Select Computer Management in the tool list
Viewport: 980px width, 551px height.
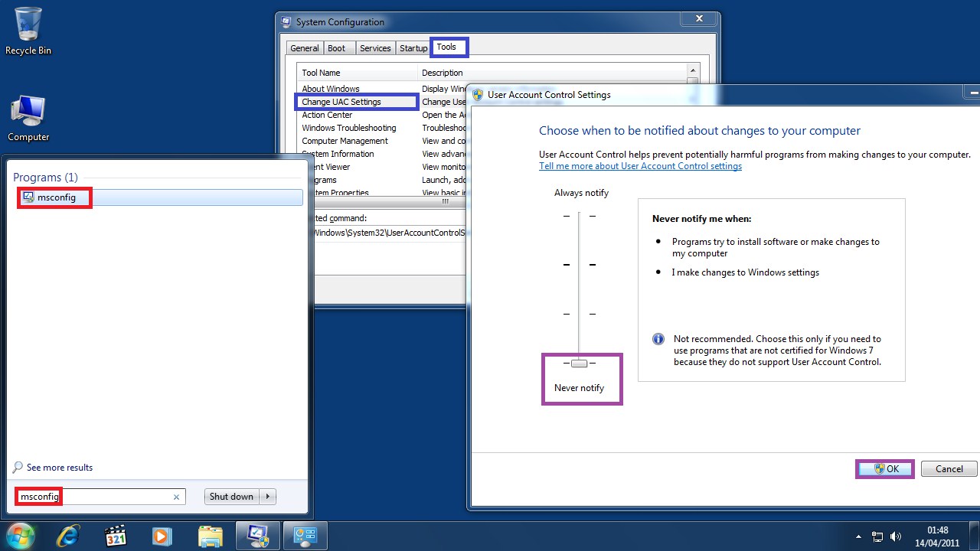(x=345, y=141)
